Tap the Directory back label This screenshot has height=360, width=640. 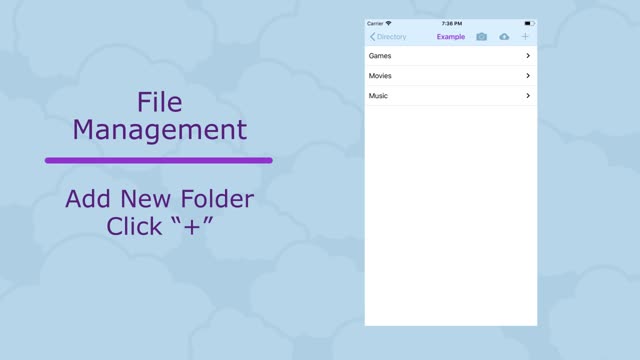click(391, 37)
